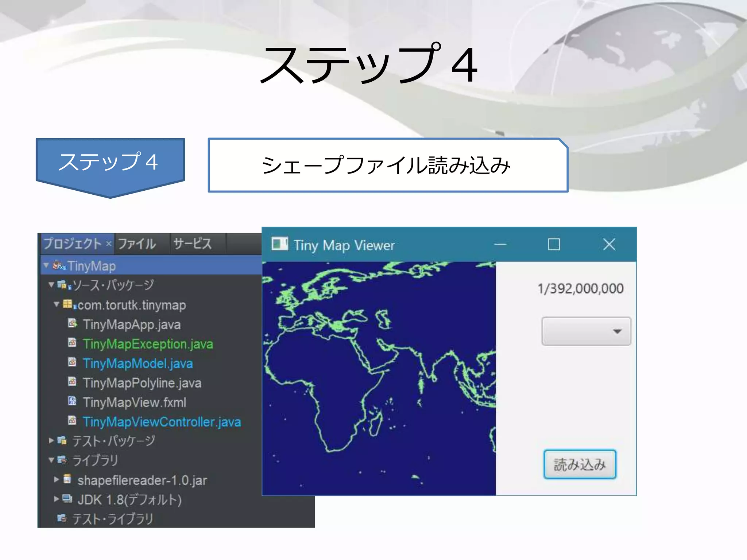Click the Tiny Map Viewer window icon

(280, 244)
